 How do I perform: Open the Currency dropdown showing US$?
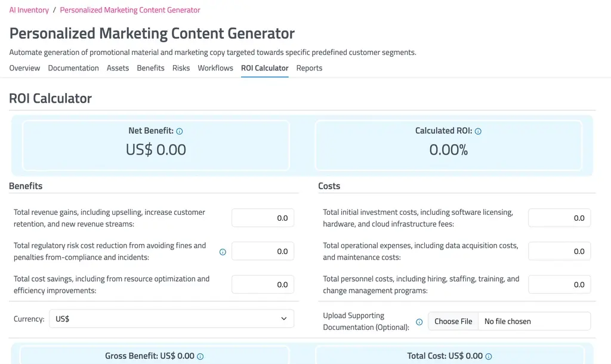(171, 319)
